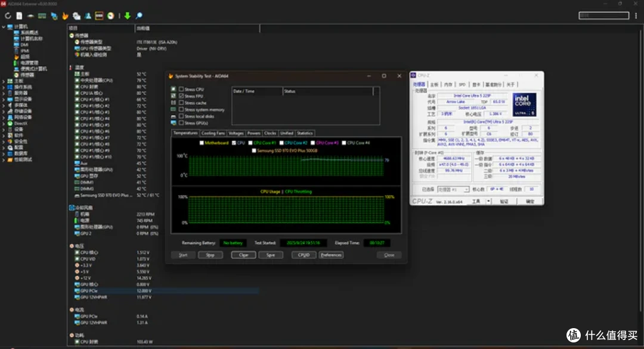Open the 内存 tab in CPU-Z
The image size is (644, 349).
[448, 85]
